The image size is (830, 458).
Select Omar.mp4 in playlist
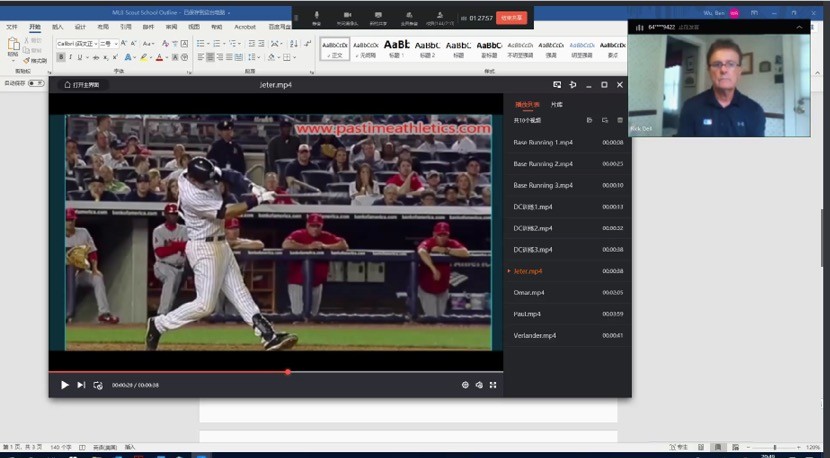[x=567, y=292]
